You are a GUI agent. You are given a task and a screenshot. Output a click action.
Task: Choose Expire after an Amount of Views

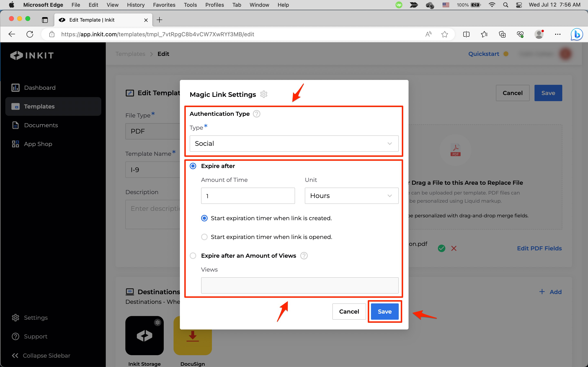(x=193, y=256)
